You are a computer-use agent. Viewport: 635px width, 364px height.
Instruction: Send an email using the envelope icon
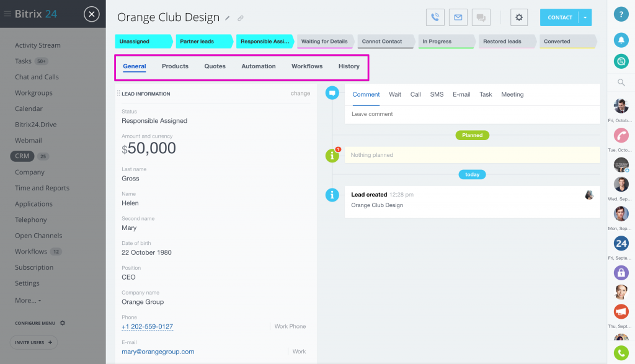coord(458,17)
